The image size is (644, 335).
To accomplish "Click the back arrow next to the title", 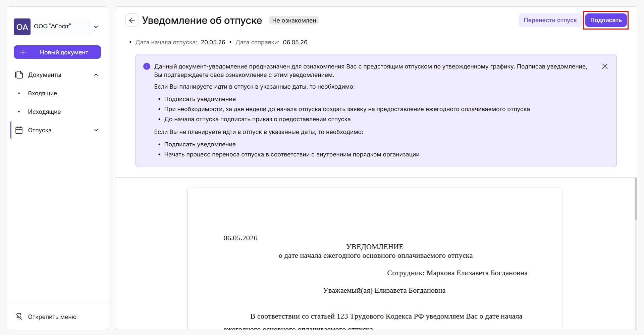I will 132,20.
